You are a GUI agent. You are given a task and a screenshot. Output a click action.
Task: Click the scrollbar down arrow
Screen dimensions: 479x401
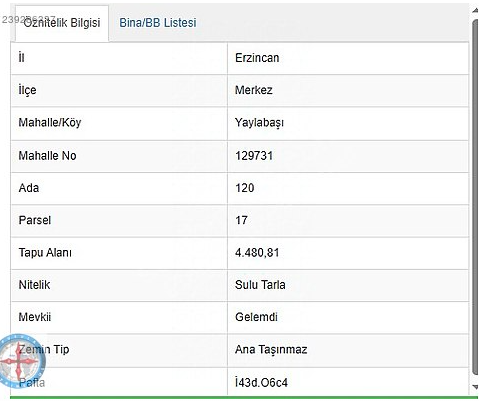coord(475,387)
